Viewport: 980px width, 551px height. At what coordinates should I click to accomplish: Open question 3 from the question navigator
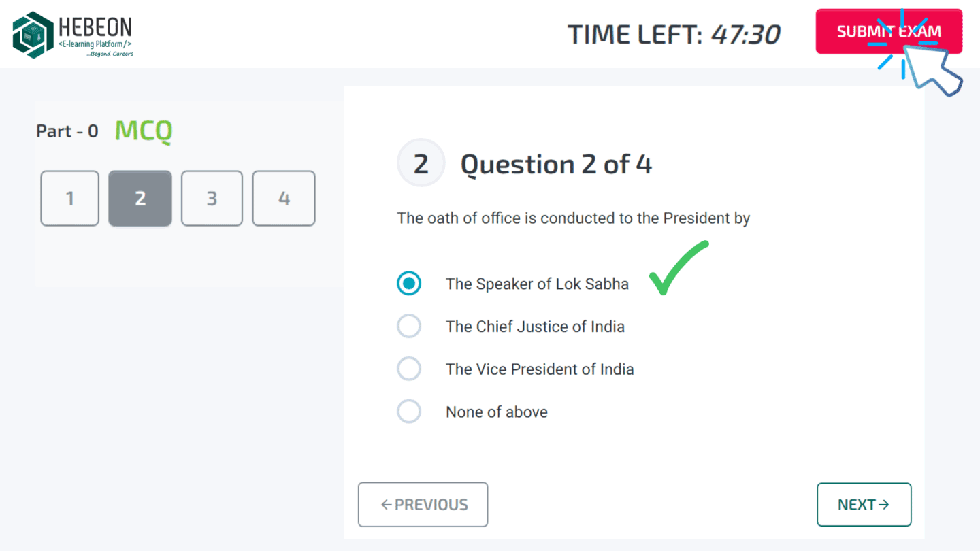pyautogui.click(x=212, y=198)
